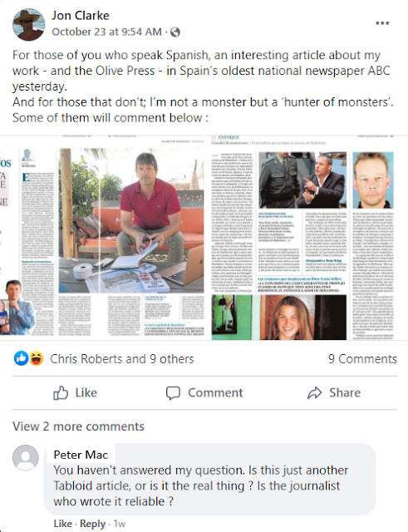Open Jon Clarke's profile name link
408x532 pixels.
pyautogui.click(x=81, y=15)
